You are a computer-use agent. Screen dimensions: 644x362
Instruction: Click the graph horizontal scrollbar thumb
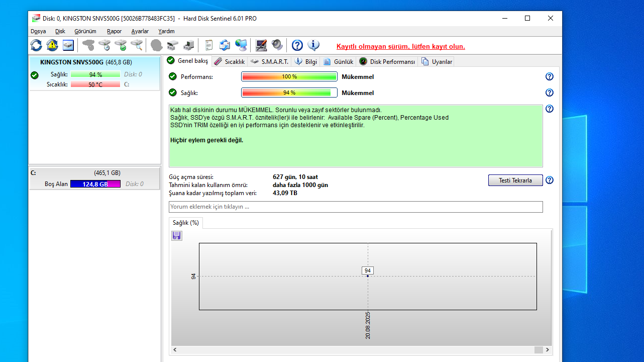pos(539,350)
